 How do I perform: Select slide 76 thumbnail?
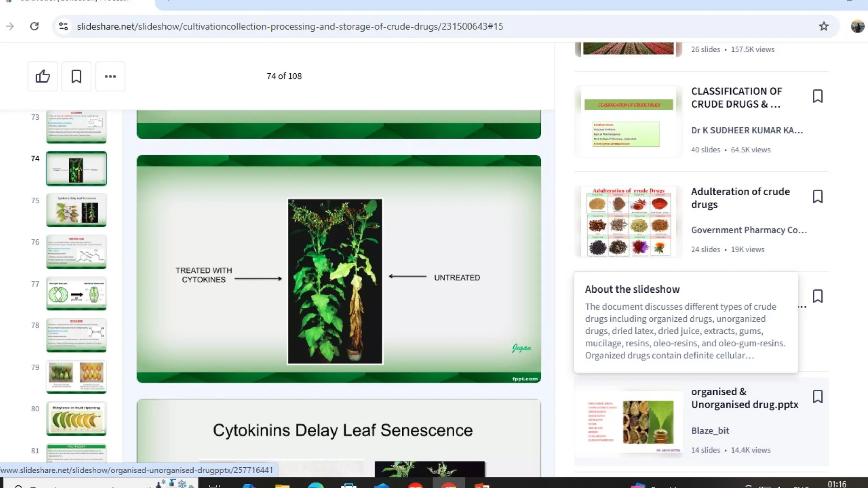[x=76, y=252]
